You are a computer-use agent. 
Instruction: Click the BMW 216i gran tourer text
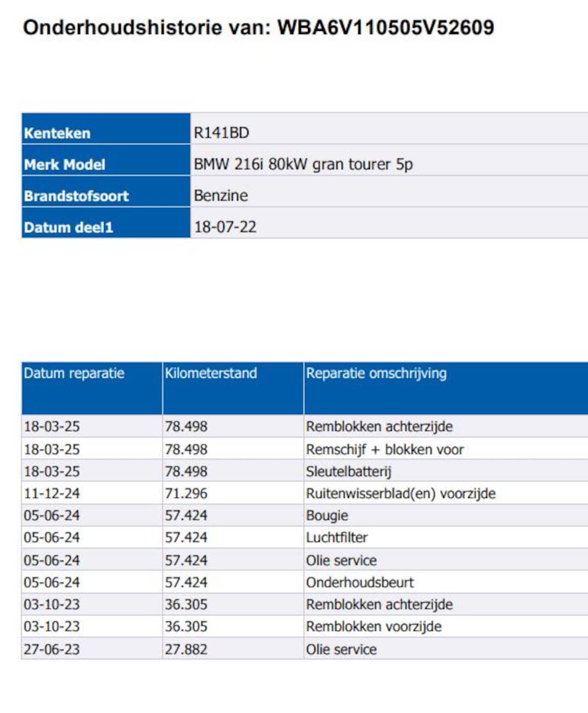click(303, 164)
